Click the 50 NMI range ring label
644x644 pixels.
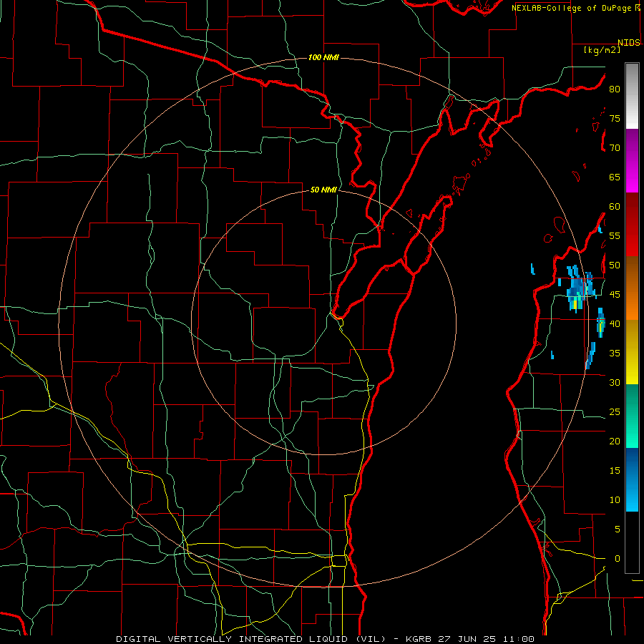[323, 190]
